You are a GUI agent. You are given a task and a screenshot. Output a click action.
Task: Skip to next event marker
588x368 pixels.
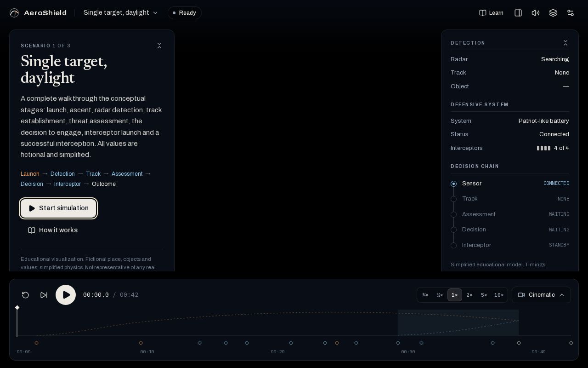44,295
